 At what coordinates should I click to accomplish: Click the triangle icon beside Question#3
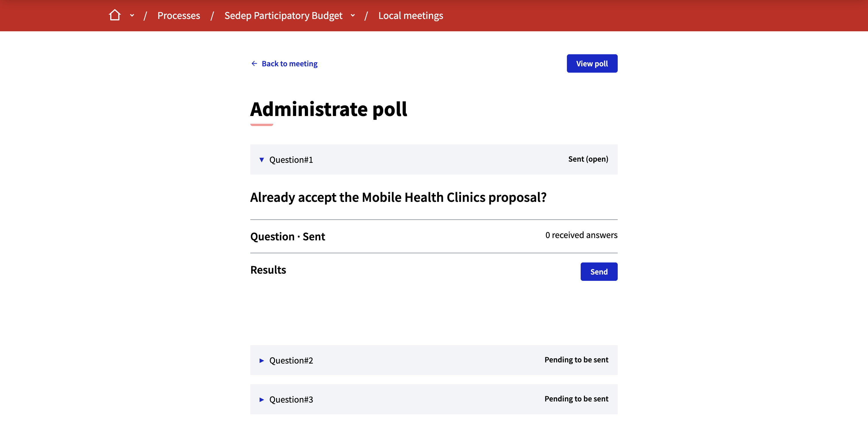261,399
